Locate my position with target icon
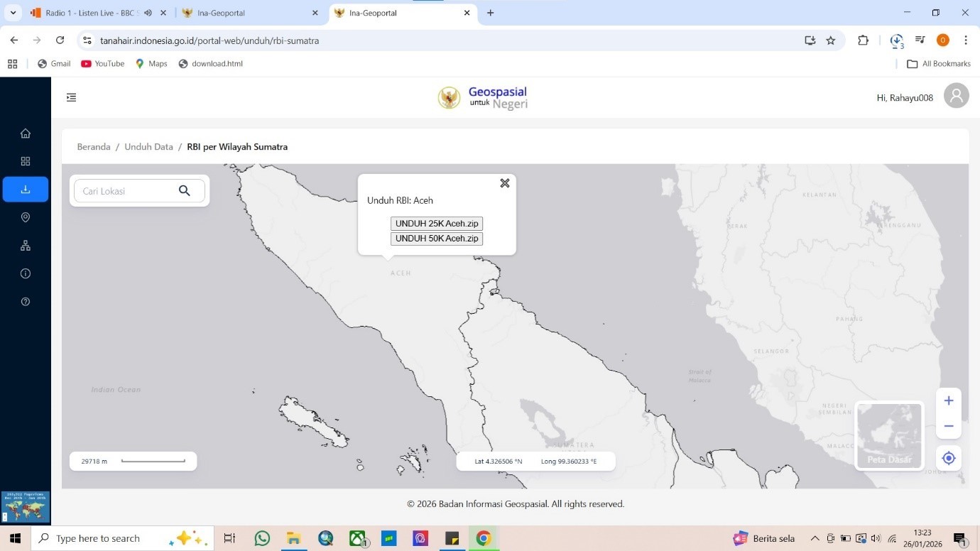This screenshot has width=980, height=551. (x=948, y=458)
